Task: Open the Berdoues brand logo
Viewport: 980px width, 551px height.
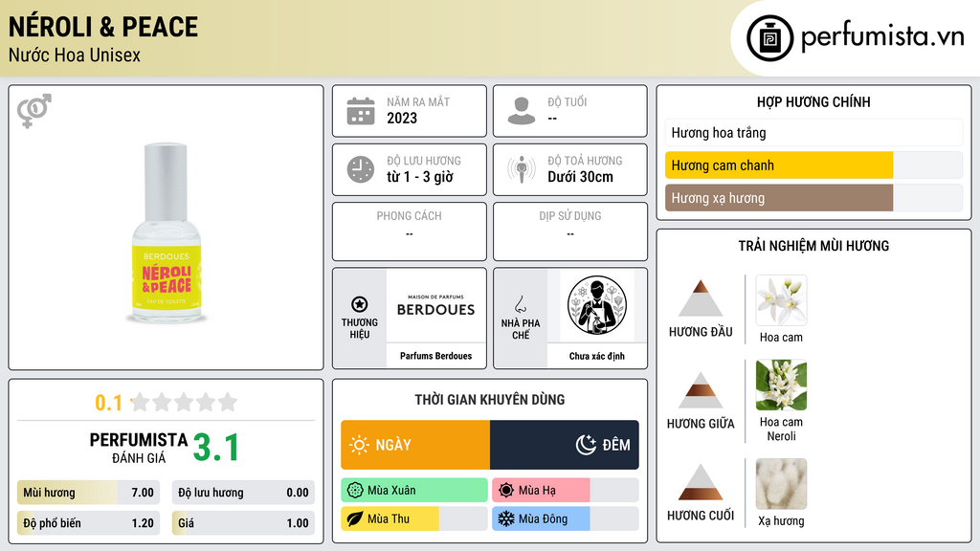Action: tap(435, 305)
